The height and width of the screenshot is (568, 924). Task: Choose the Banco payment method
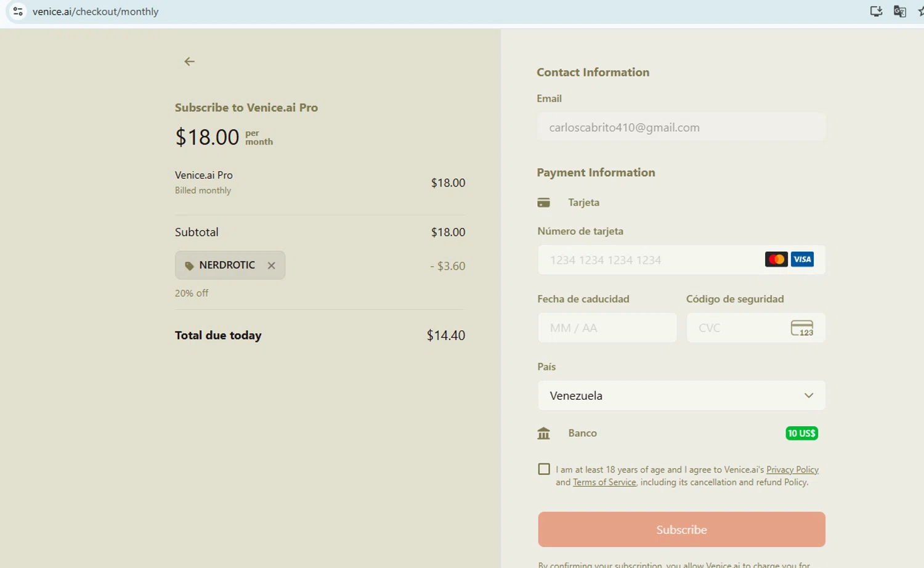[582, 433]
